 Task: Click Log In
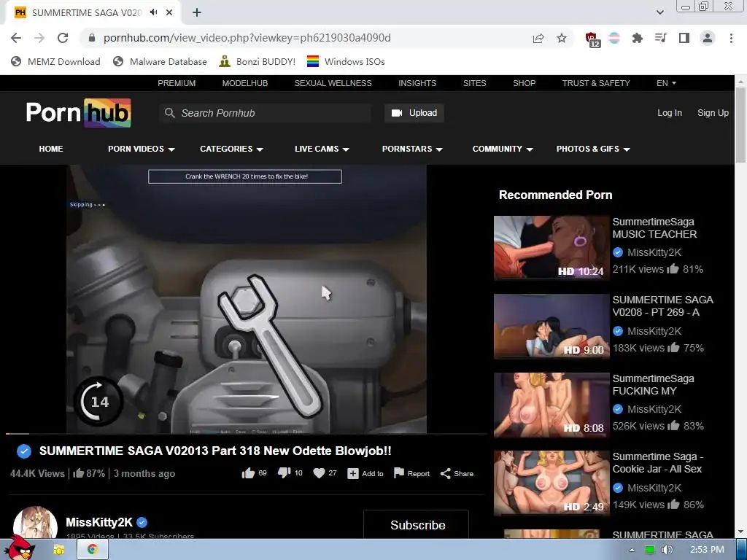670,113
